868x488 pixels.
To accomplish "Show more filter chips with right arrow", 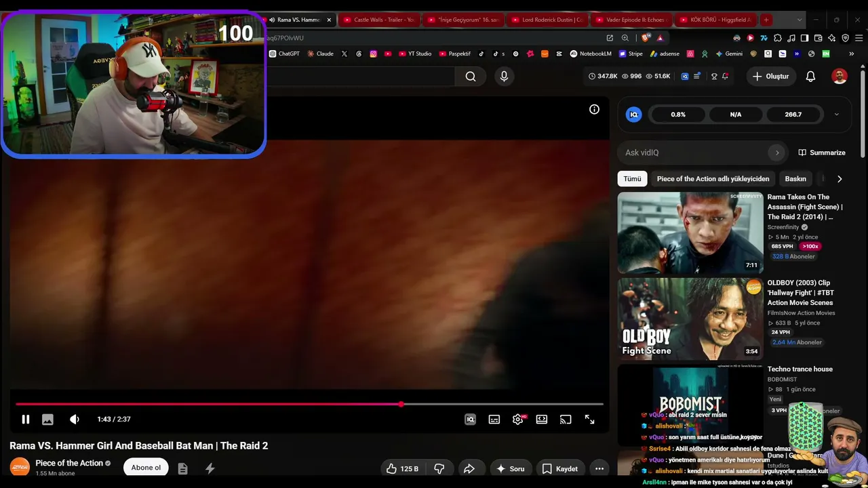I will click(x=840, y=179).
